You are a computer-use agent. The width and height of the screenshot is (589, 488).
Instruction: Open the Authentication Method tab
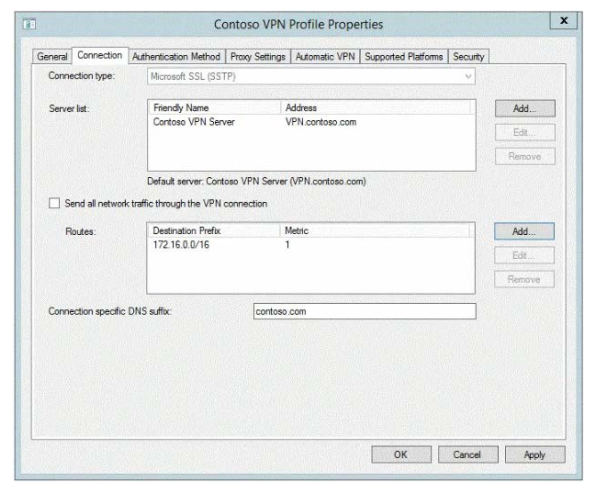point(176,57)
